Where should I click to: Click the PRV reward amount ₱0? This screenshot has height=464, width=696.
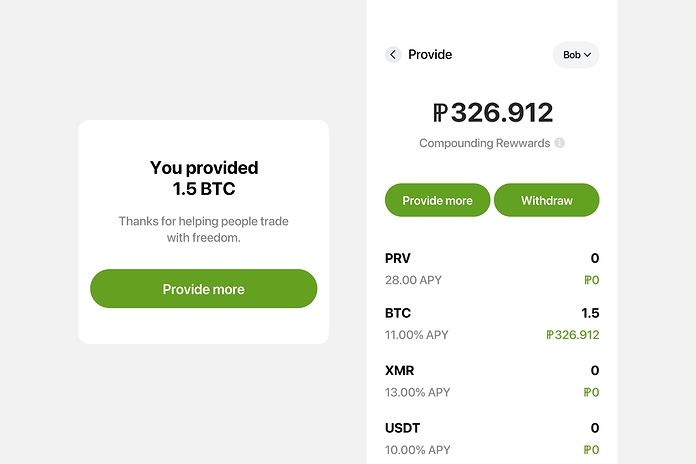(592, 280)
